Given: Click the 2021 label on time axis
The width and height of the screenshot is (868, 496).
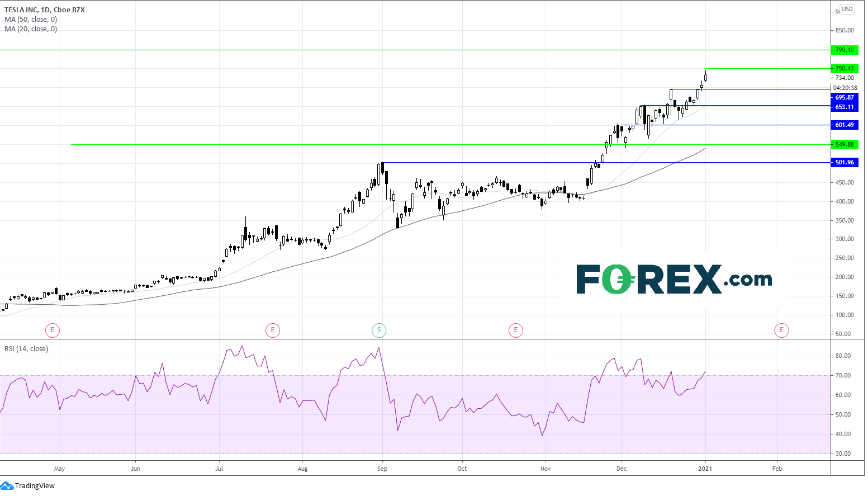Looking at the screenshot, I should click(x=705, y=469).
